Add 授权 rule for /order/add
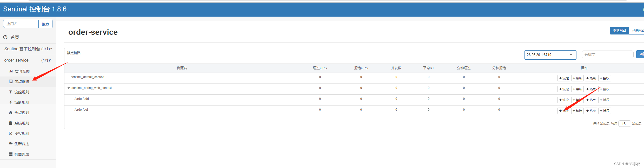 [x=605, y=100]
